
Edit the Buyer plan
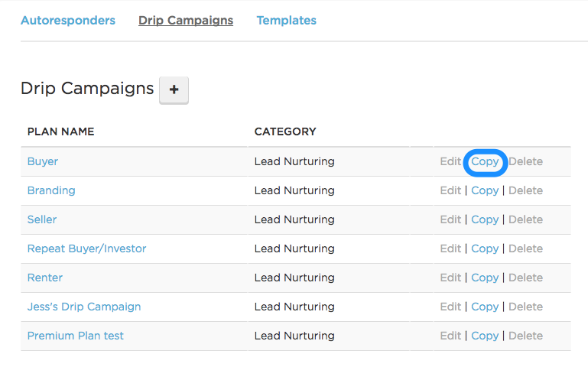click(x=450, y=161)
